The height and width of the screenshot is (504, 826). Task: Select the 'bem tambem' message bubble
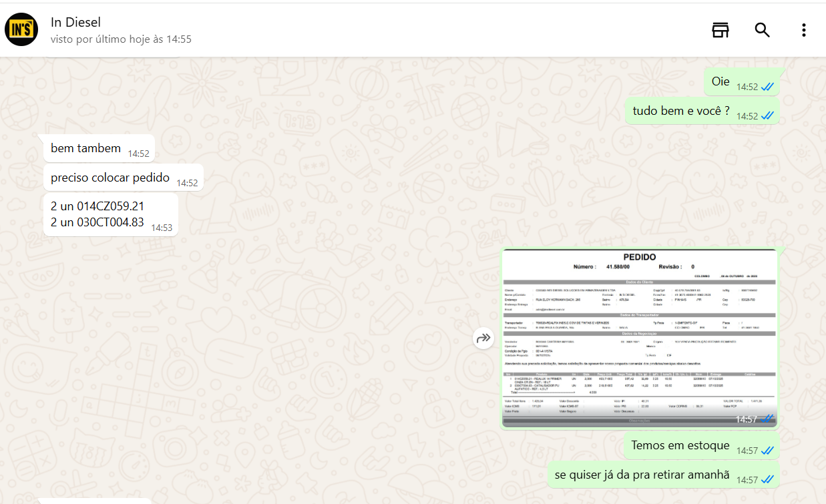pyautogui.click(x=85, y=148)
